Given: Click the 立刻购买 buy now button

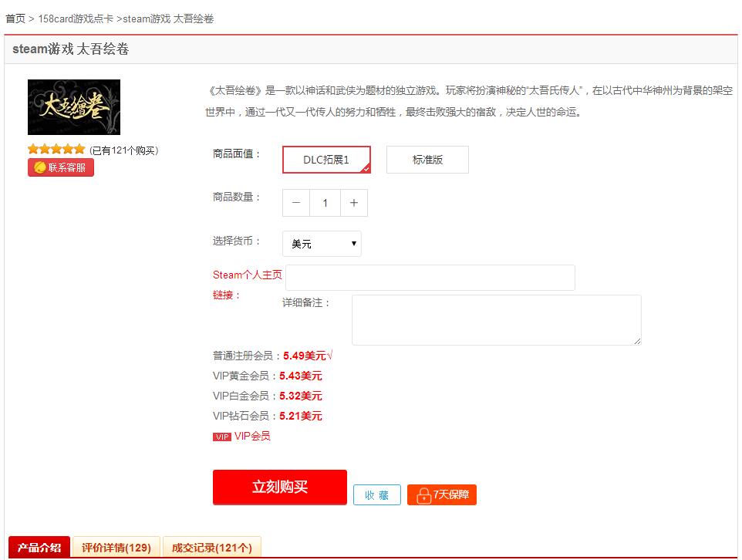Looking at the screenshot, I should 280,487.
